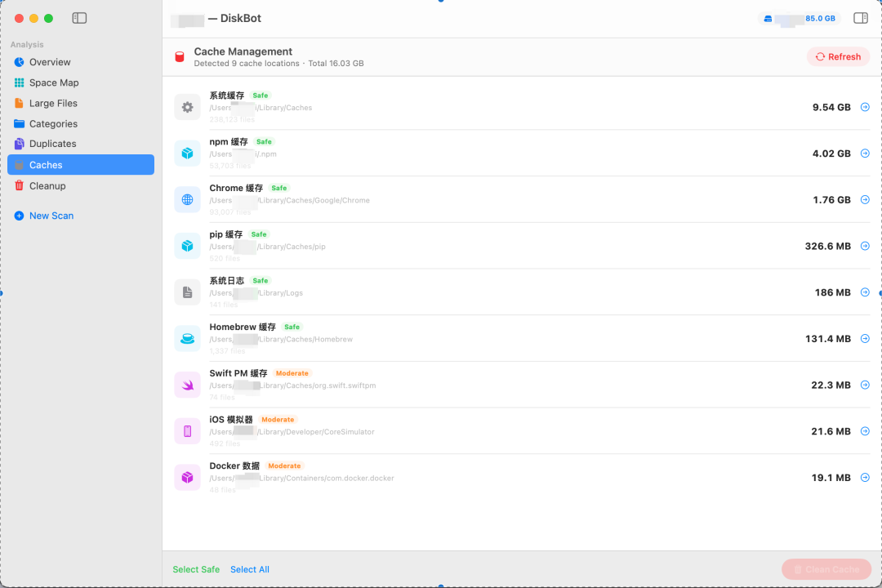Click the gear icon for 系统缓存
Image resolution: width=882 pixels, height=588 pixels.
187,107
